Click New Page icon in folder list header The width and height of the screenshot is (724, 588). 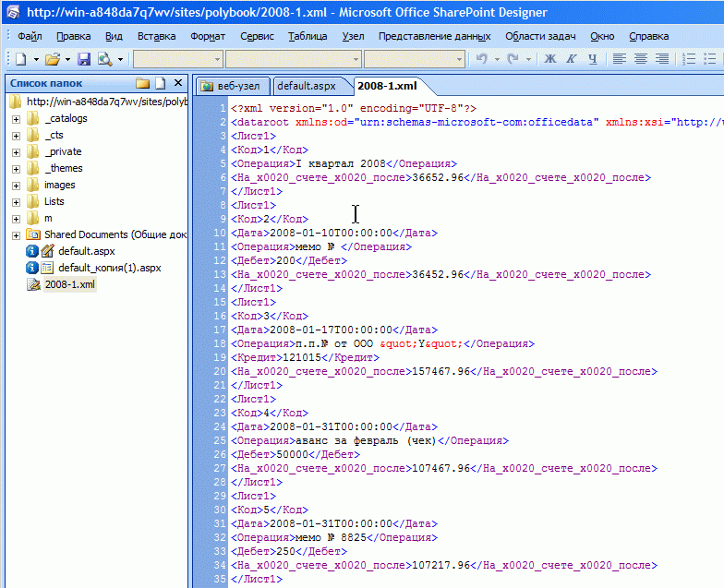click(161, 83)
